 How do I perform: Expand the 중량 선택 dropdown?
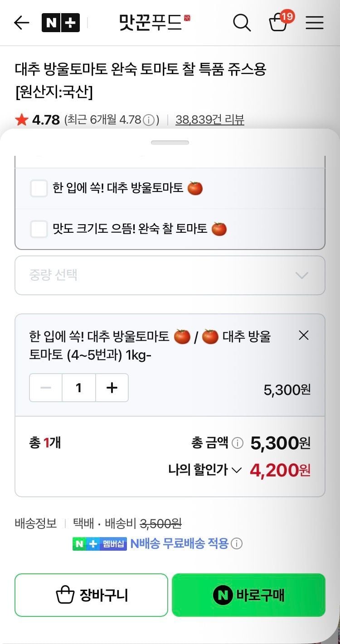click(x=170, y=275)
